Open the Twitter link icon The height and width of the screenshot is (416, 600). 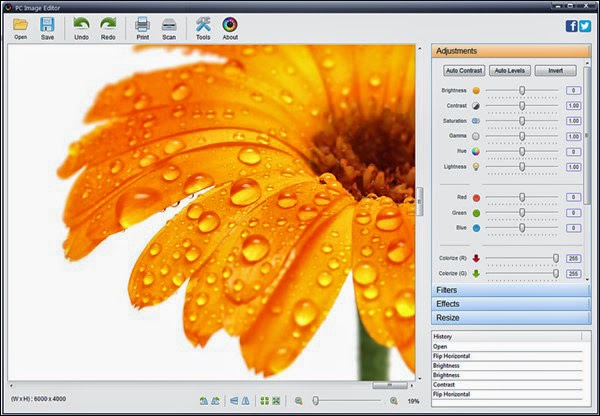[585, 26]
